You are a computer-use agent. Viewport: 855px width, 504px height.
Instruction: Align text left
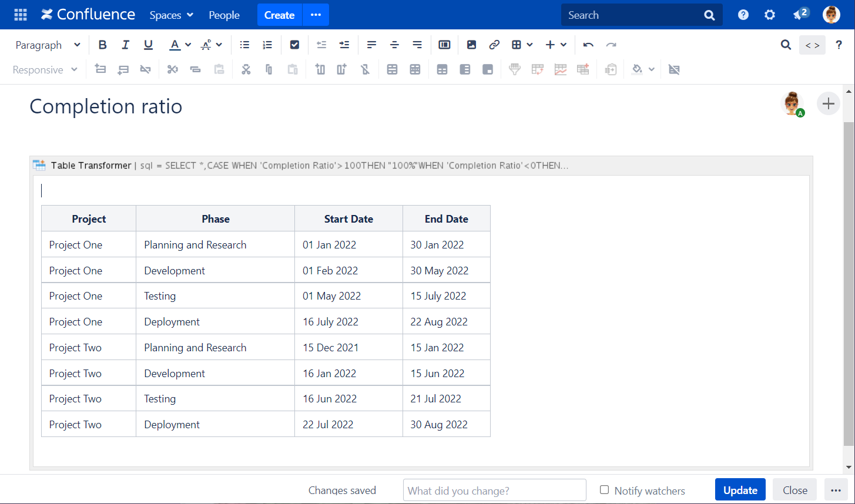point(371,45)
